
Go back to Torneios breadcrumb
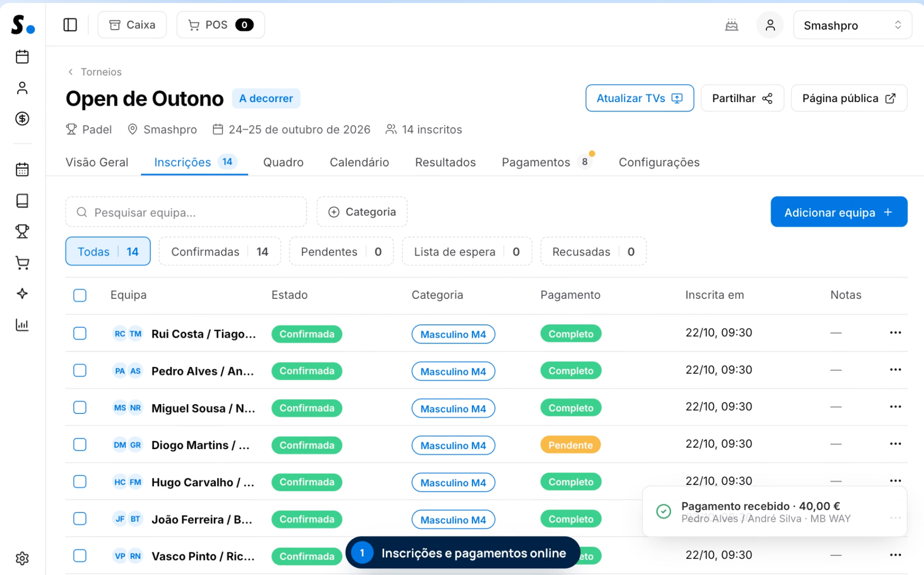click(95, 72)
